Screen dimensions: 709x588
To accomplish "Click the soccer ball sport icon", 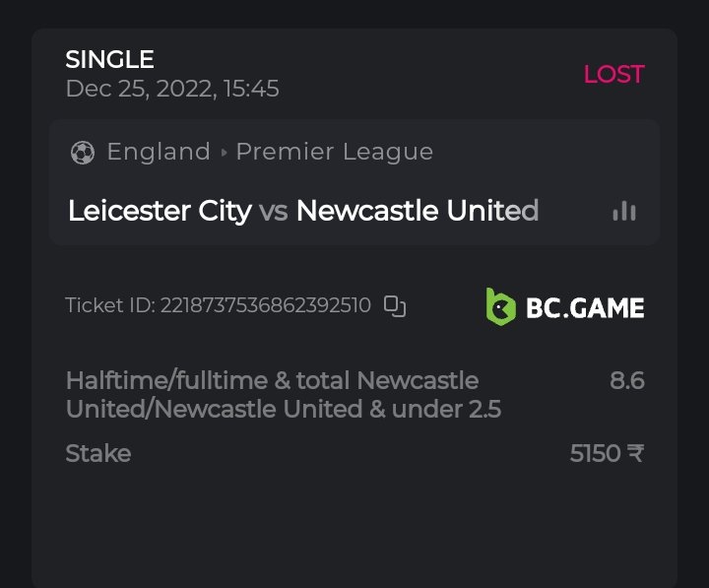I will coord(83,153).
